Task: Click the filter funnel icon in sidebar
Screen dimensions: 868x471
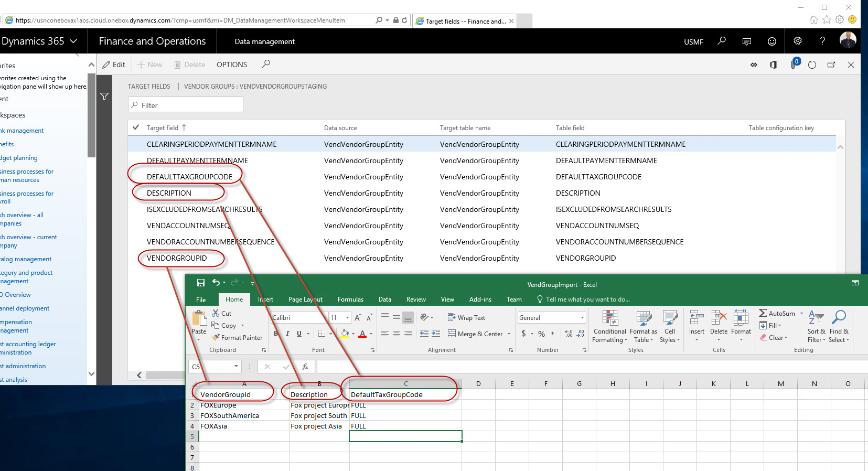Action: (x=104, y=97)
